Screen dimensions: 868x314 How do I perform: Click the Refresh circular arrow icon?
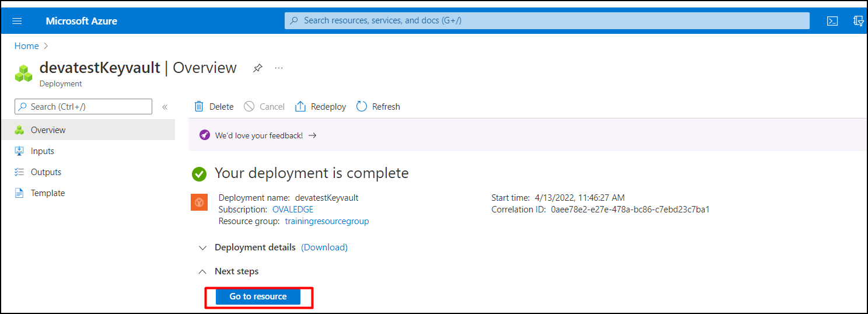click(362, 106)
